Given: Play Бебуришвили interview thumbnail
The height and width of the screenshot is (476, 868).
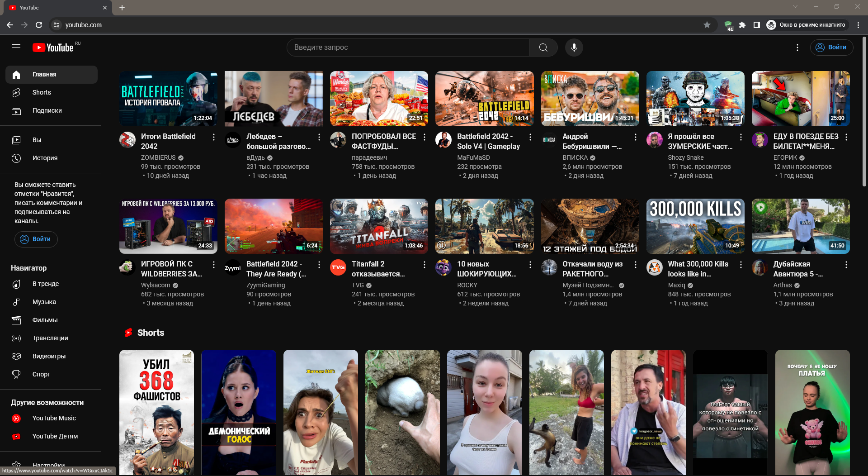Looking at the screenshot, I should tap(590, 99).
